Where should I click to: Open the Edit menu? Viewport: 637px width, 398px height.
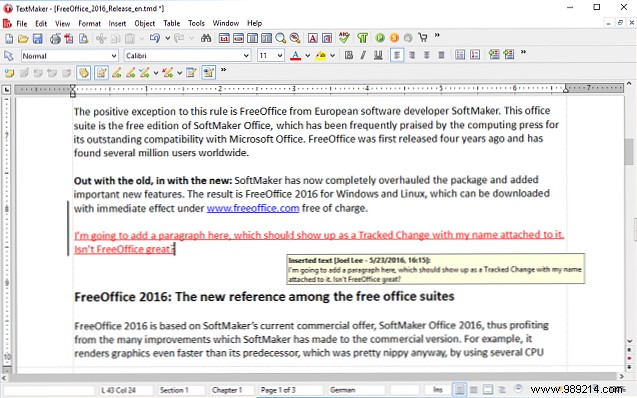point(41,24)
